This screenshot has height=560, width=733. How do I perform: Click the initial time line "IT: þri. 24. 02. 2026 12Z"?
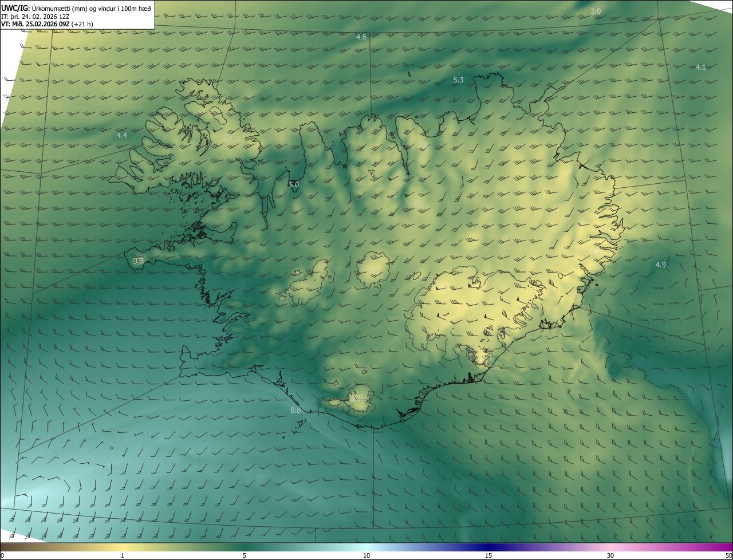tap(36, 16)
